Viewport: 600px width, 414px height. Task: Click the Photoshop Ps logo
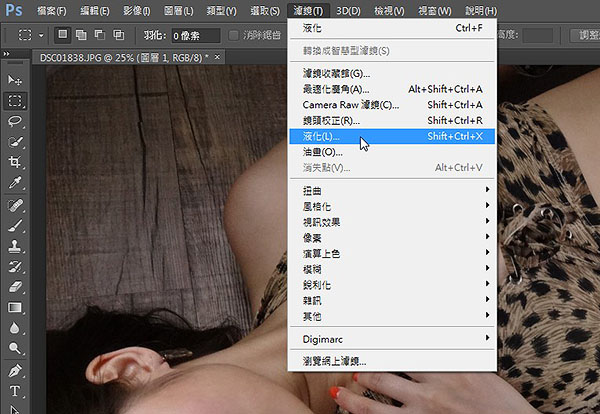click(x=13, y=10)
